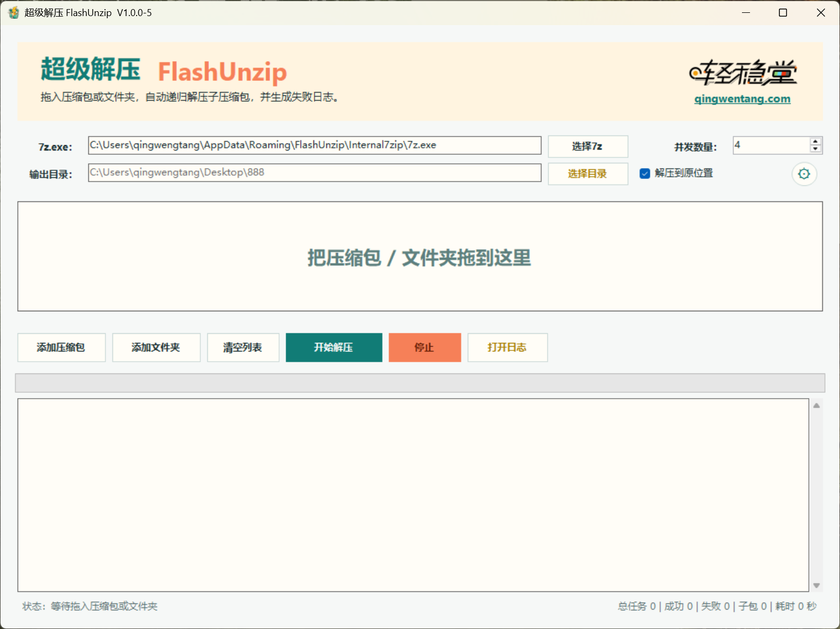Click the 清空列表 button
The width and height of the screenshot is (840, 629).
point(243,348)
